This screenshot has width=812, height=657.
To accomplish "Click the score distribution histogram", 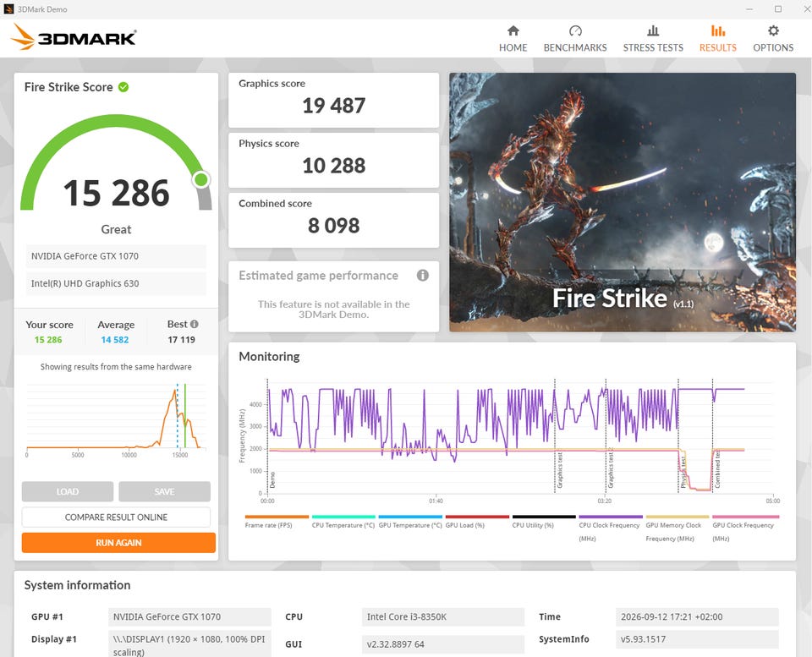I will [x=116, y=419].
